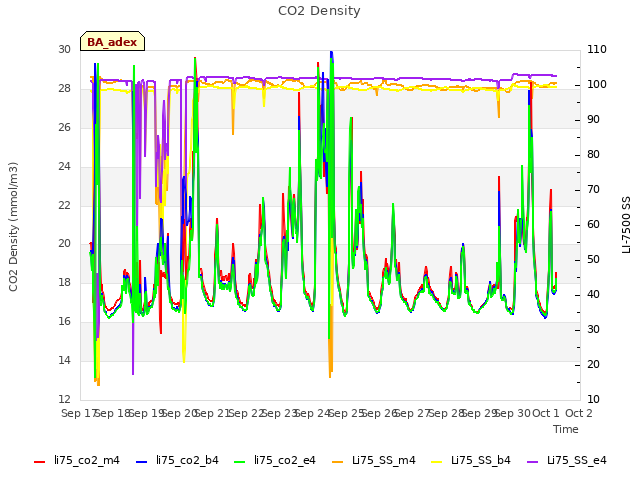Image resolution: width=640 pixels, height=480 pixels.
Task: Toggle Li75_SS_b4 legend entry
Action: coord(471,460)
